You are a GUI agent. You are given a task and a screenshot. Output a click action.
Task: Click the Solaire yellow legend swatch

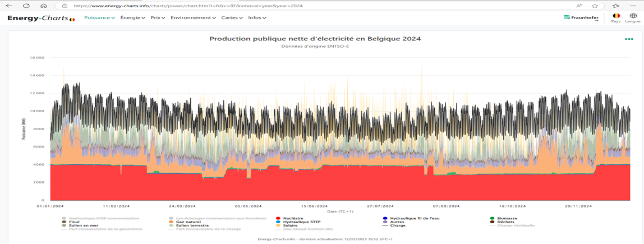[x=278, y=225]
